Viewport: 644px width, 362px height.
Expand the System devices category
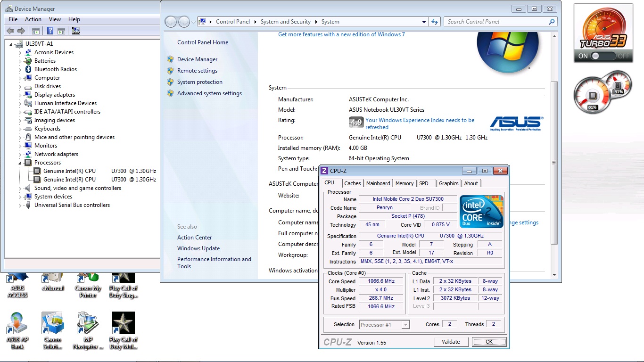point(20,197)
